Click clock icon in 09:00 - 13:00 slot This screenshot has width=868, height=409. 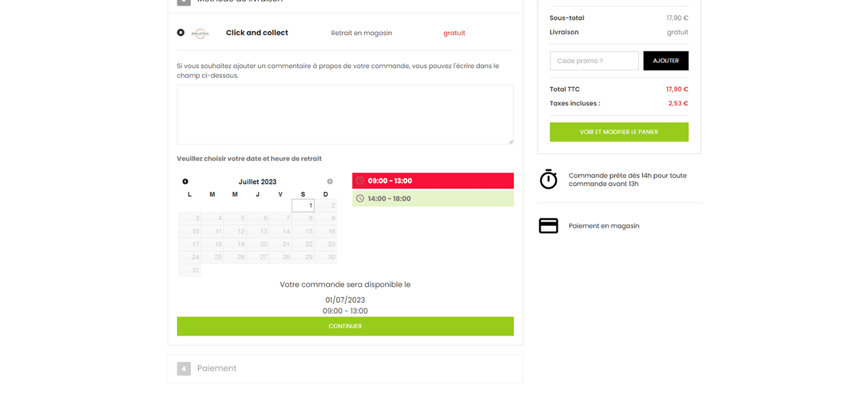(360, 181)
